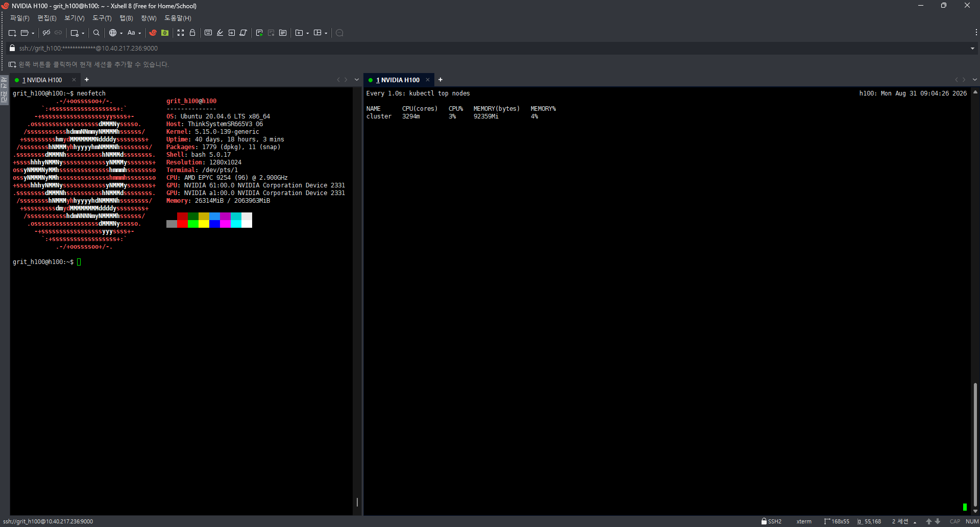Click the xterm status bar entry
The width and height of the screenshot is (980, 527).
804,521
